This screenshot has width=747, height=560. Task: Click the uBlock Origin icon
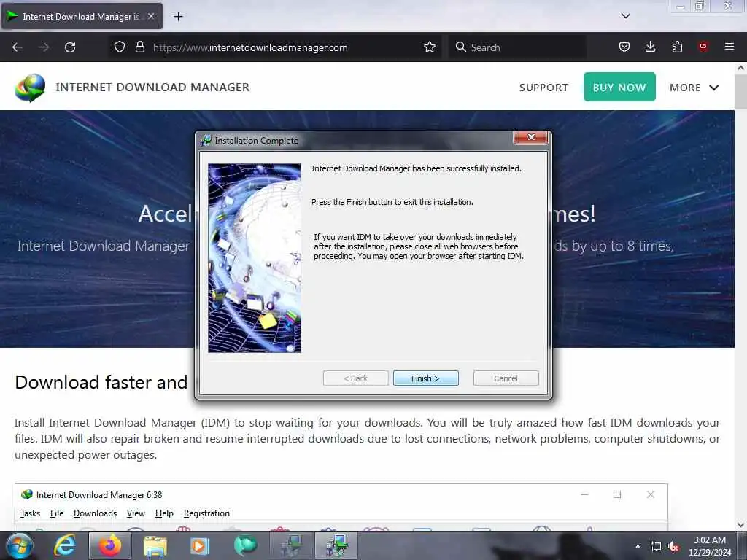coord(703,47)
